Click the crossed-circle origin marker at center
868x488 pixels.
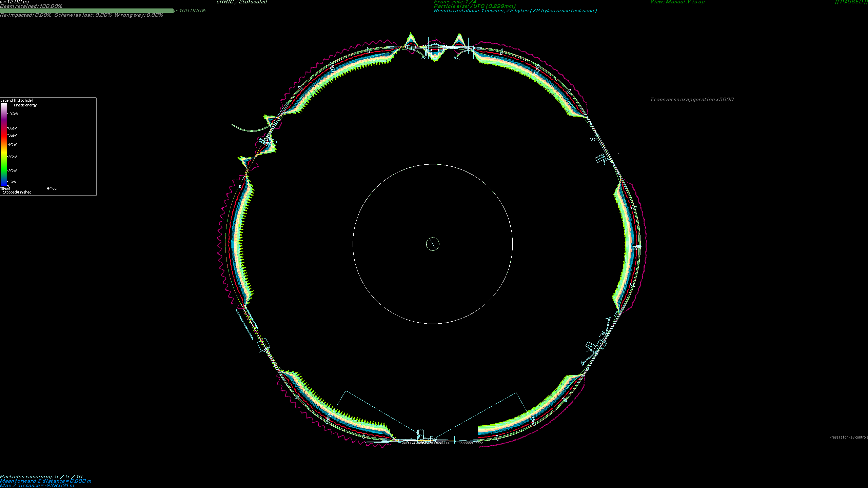[x=432, y=244]
